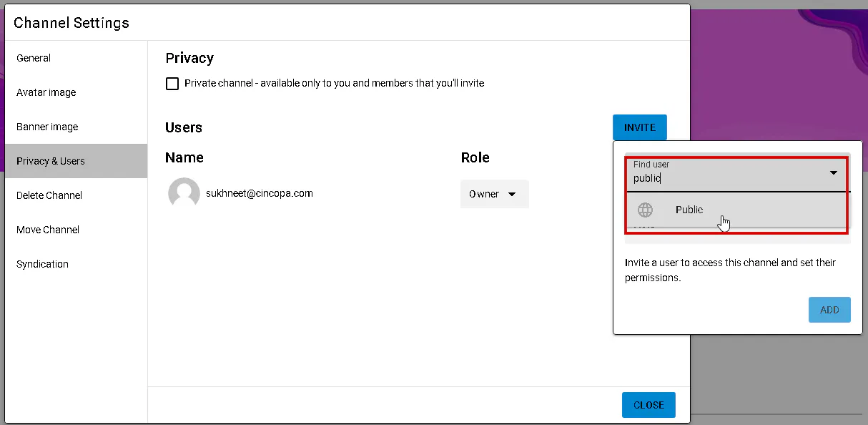
Task: Open the Move Channel section
Action: click(76, 230)
